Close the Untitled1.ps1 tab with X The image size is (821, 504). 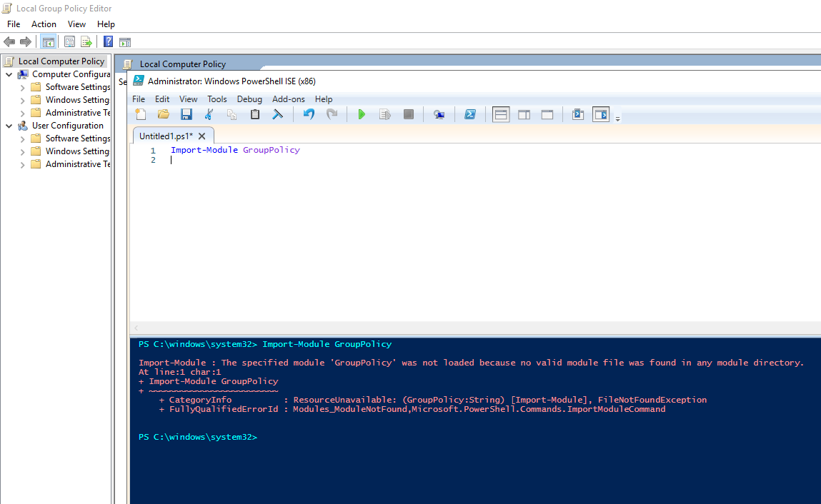click(x=202, y=136)
